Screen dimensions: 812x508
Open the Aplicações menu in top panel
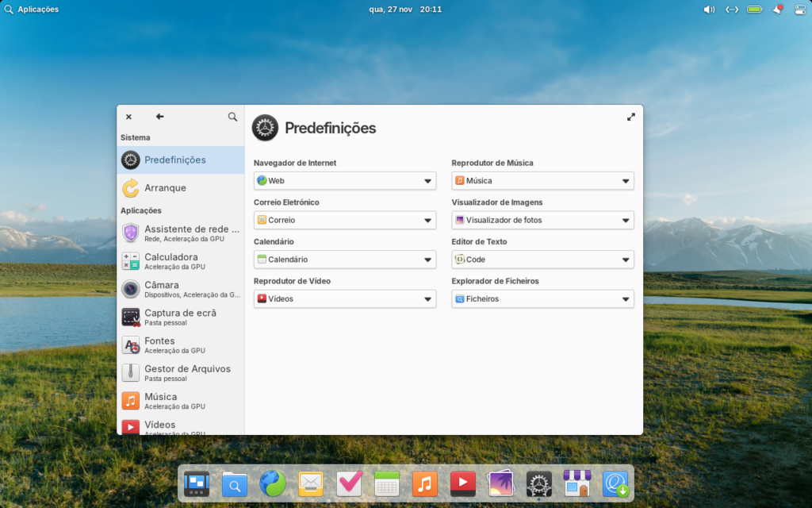pos(32,10)
